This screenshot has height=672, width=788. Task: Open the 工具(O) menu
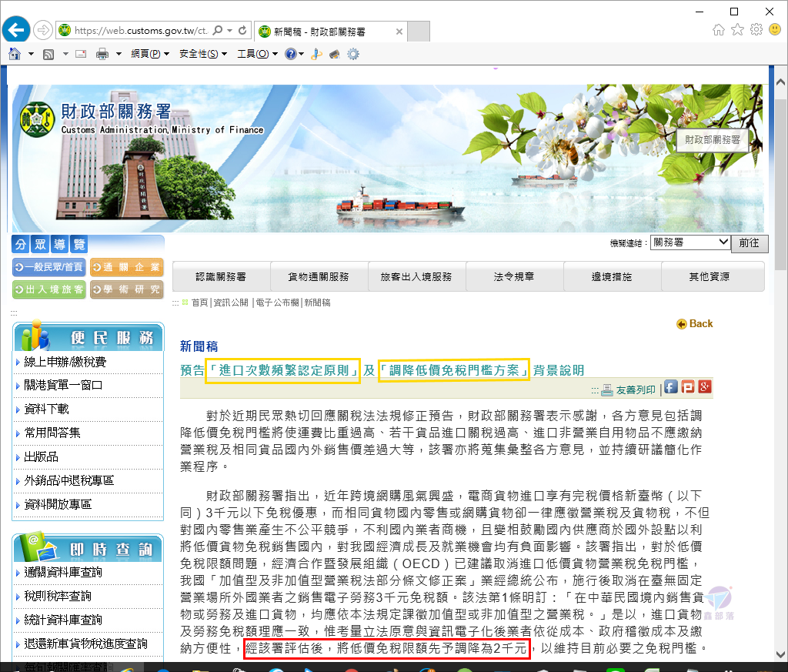click(257, 54)
